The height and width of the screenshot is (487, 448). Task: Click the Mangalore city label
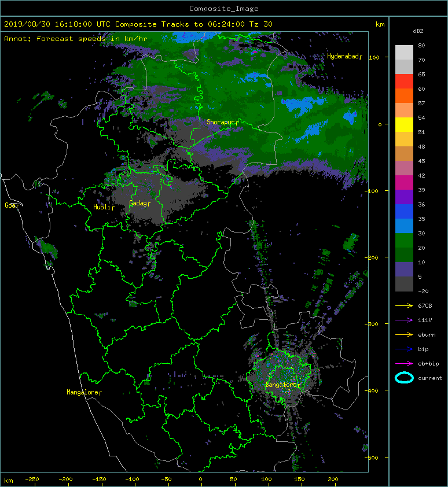(83, 392)
